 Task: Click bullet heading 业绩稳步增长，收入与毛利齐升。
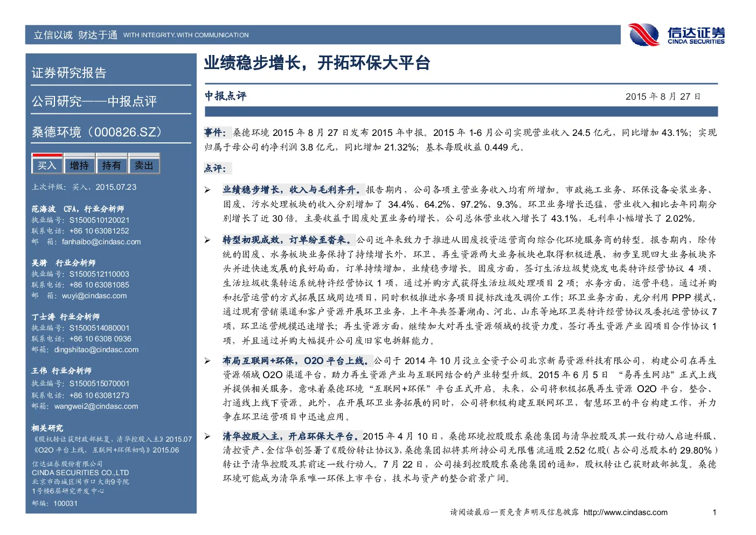click(293, 189)
